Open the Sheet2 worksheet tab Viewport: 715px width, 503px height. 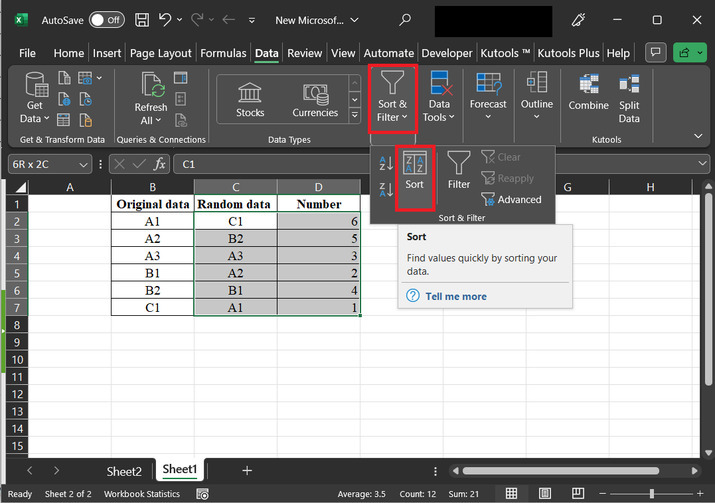tap(124, 470)
